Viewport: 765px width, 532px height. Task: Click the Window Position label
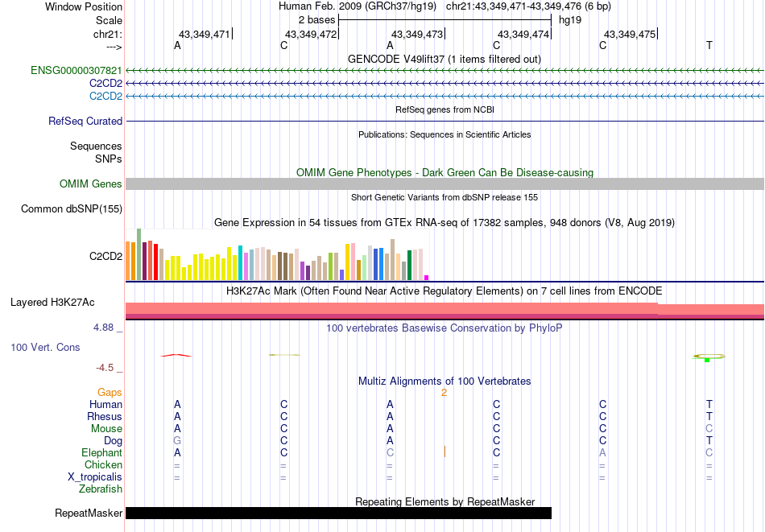[84, 6]
